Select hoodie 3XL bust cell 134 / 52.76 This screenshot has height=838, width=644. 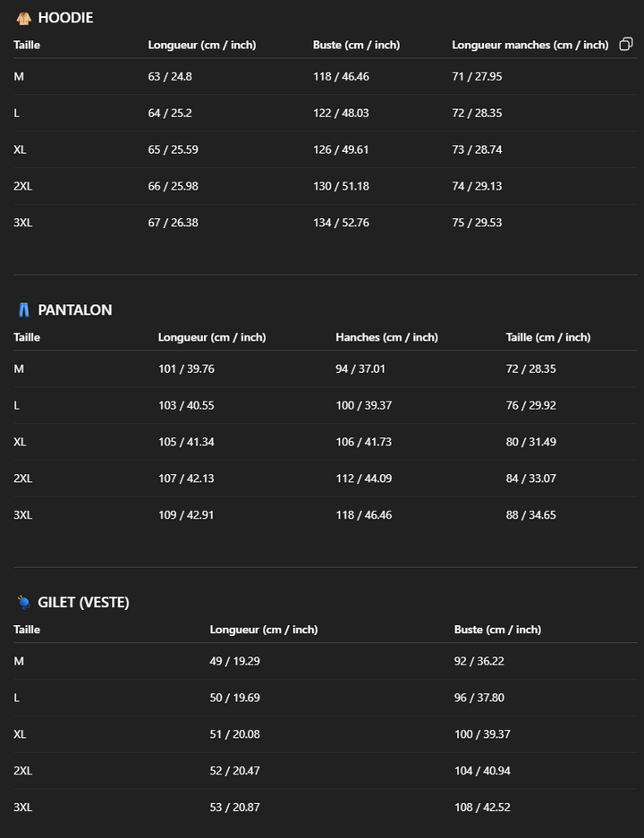341,223
